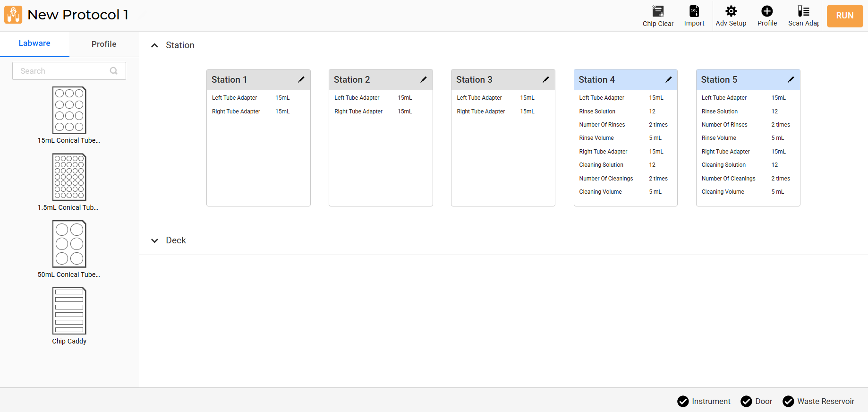
Task: Switch to the Labware tab
Action: pos(34,43)
